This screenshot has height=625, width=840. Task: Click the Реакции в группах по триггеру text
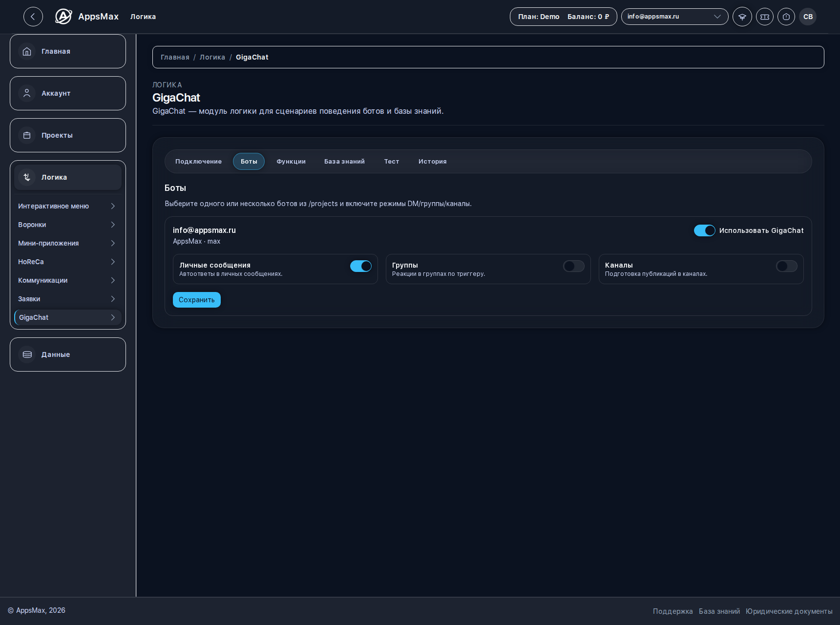pyautogui.click(x=439, y=274)
